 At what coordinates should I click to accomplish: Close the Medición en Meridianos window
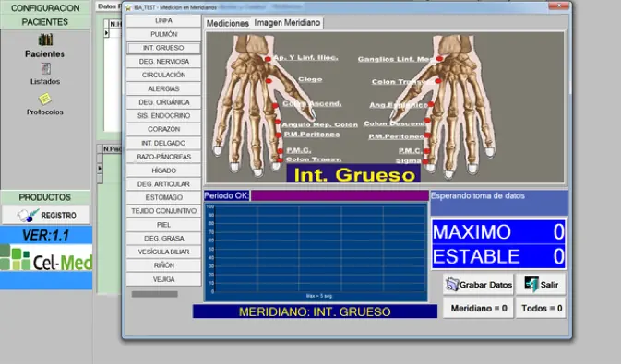(x=559, y=6)
